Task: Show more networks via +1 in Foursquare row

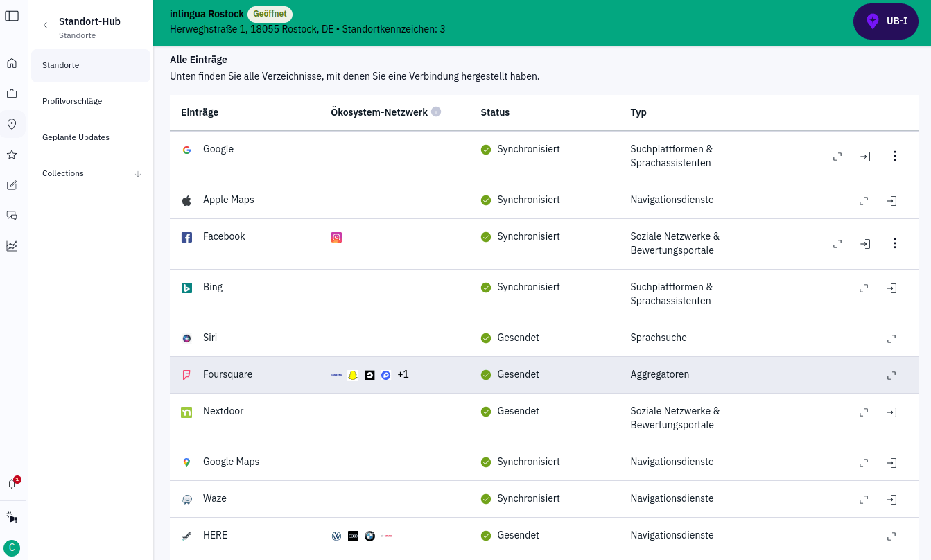Action: [x=403, y=374]
